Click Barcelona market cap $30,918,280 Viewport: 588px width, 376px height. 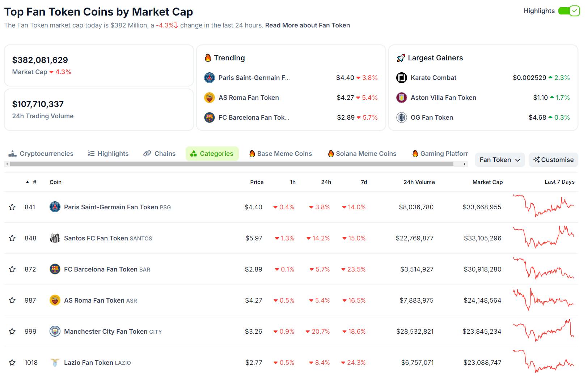coord(483,269)
